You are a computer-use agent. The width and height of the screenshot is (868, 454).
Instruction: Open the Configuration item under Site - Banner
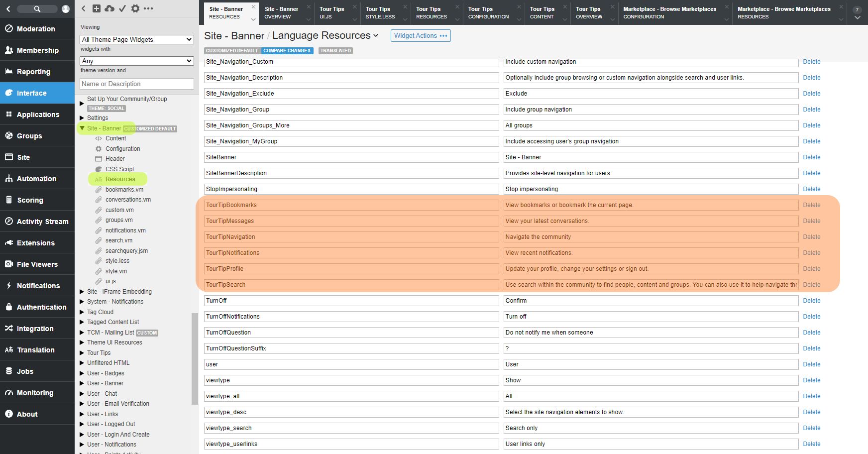coord(123,149)
